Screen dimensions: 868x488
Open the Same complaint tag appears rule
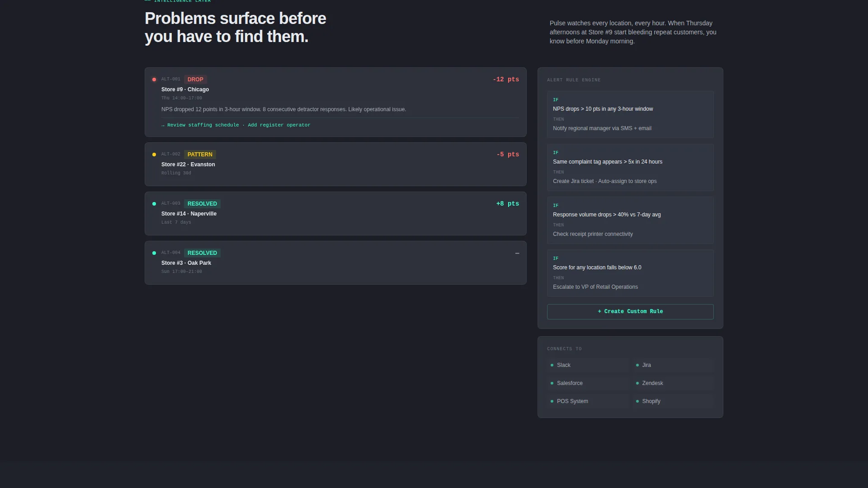(630, 167)
